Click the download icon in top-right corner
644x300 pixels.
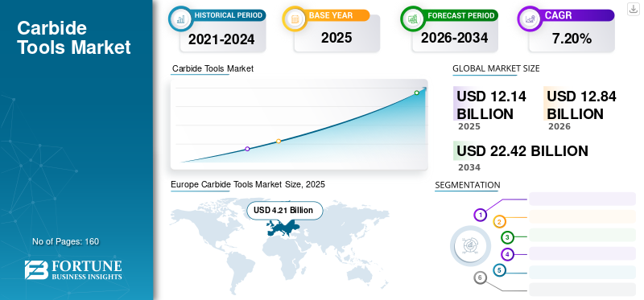[633, 9]
